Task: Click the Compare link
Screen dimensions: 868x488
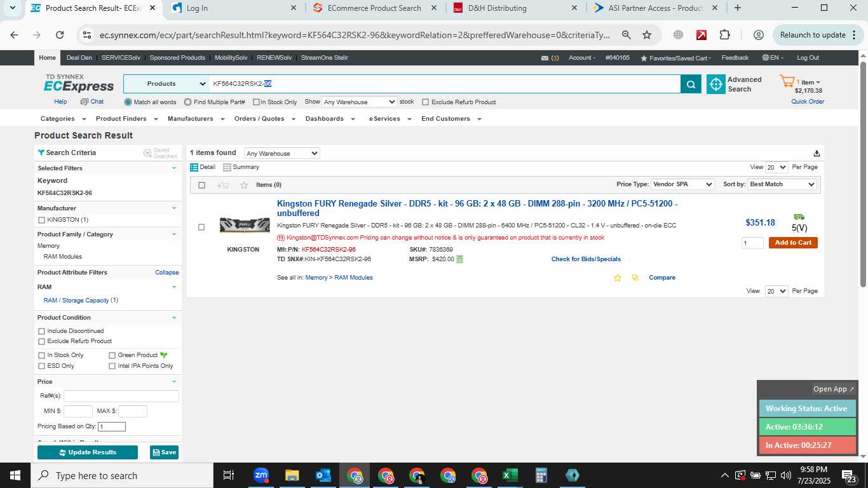Action: point(662,278)
